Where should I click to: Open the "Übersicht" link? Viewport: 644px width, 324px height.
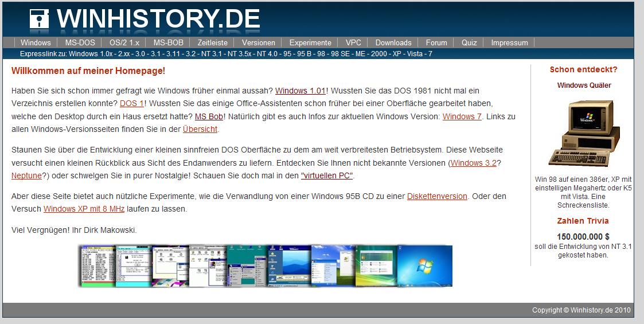[200, 129]
